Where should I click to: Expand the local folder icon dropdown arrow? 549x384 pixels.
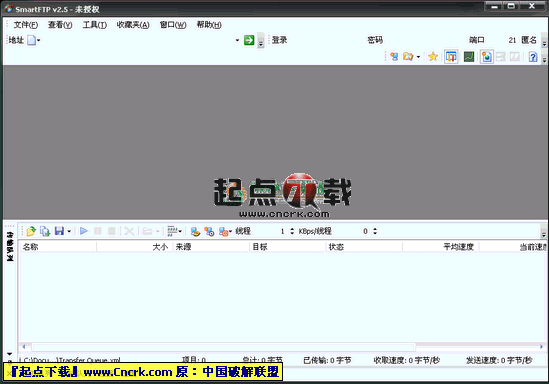[x=418, y=57]
